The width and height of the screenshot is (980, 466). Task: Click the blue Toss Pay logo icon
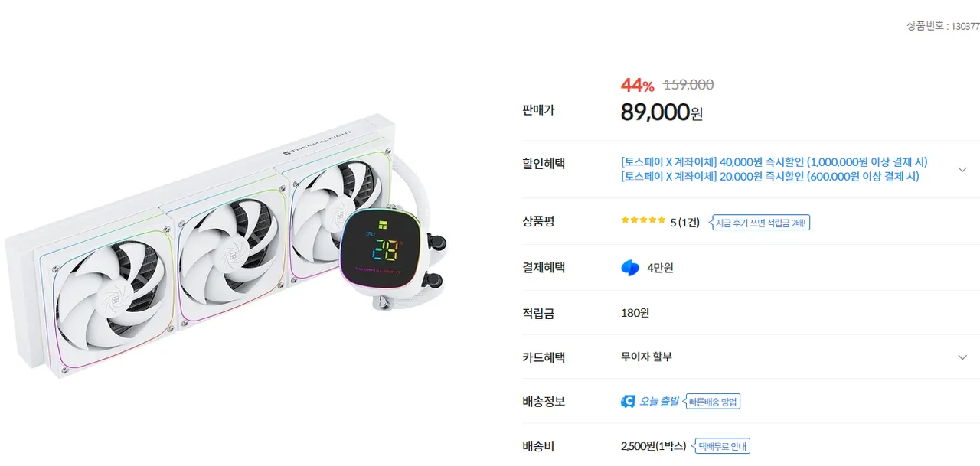[x=629, y=268]
